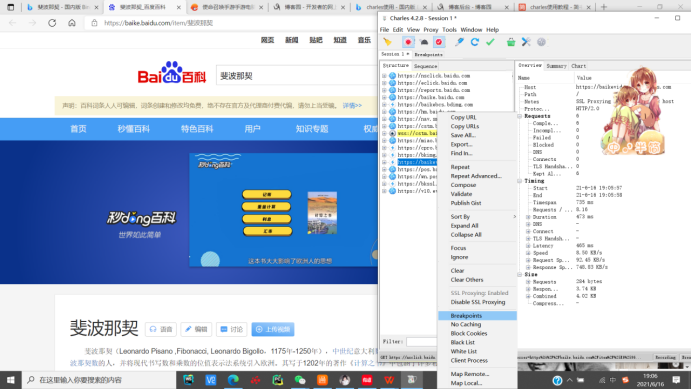Expand the Combined row under Size
Viewport: 692px width, 389px height.
pos(528,296)
